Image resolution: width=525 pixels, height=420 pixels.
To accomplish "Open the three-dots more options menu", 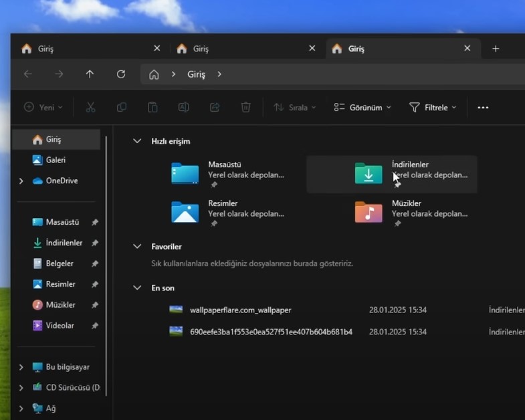I will click(x=483, y=108).
